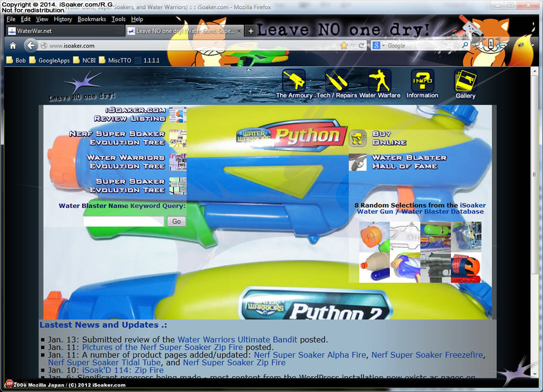543x392 pixels.
Task: Open the orange nozzle cap random thumbnail
Action: pyautogui.click(x=374, y=237)
